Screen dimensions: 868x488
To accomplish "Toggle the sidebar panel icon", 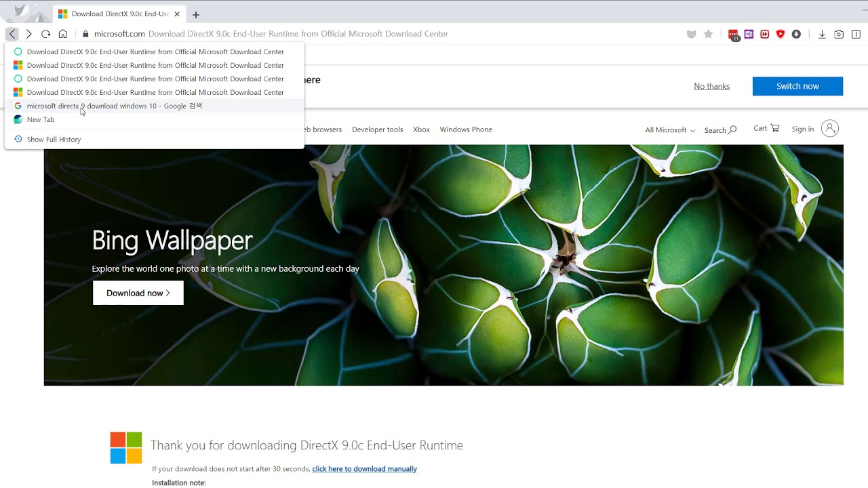I will pyautogui.click(x=856, y=34).
